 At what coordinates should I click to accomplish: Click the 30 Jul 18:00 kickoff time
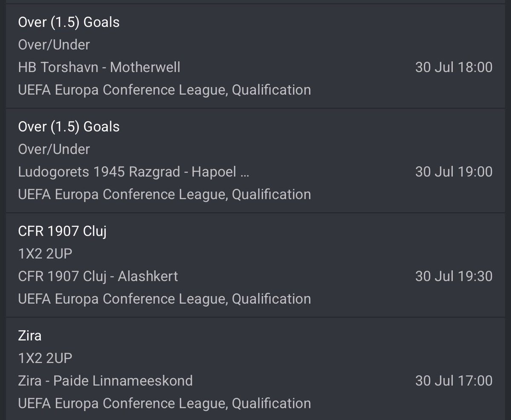(x=454, y=67)
